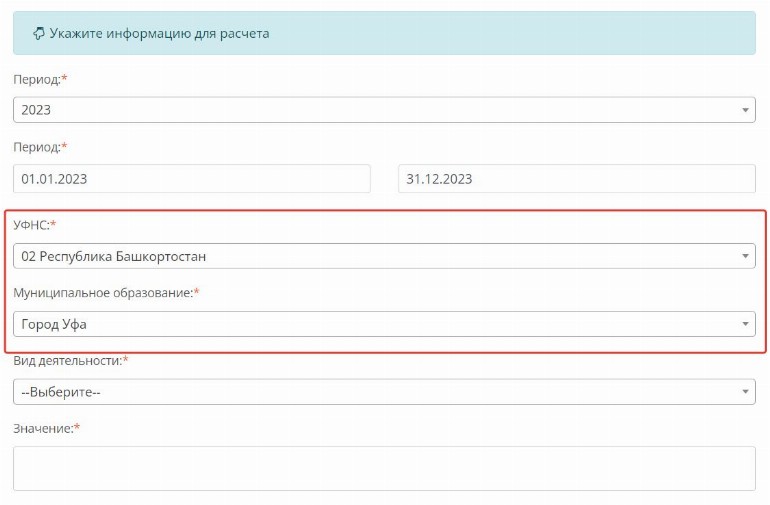Click the Муниципальное образование field label
The image size is (770, 505).
point(102,292)
